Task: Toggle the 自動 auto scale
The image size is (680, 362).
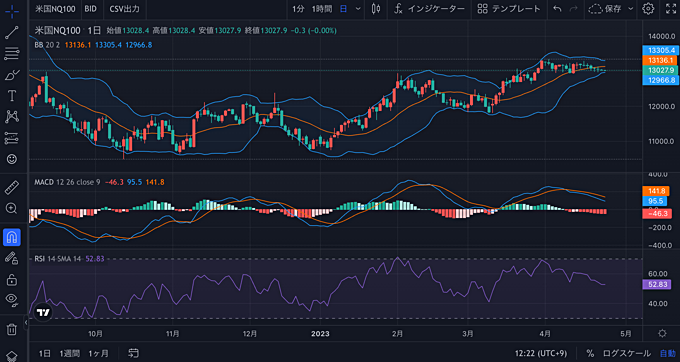Action: 668,353
